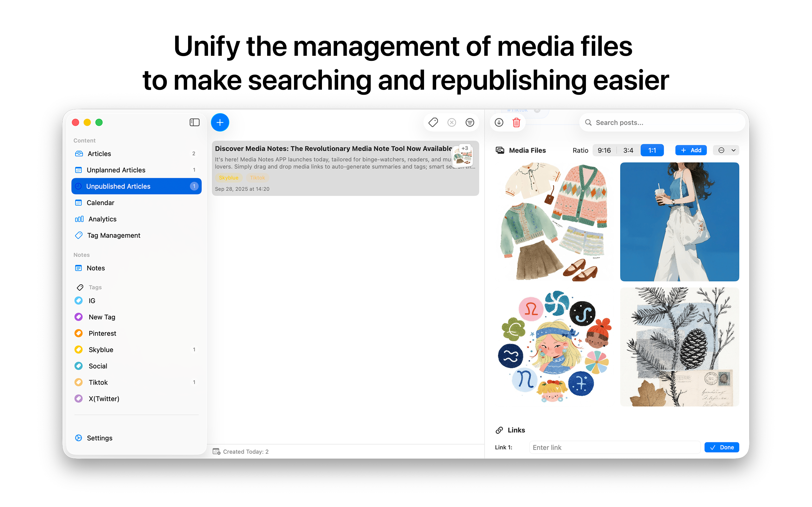Create a new article with the blue plus icon

click(220, 122)
